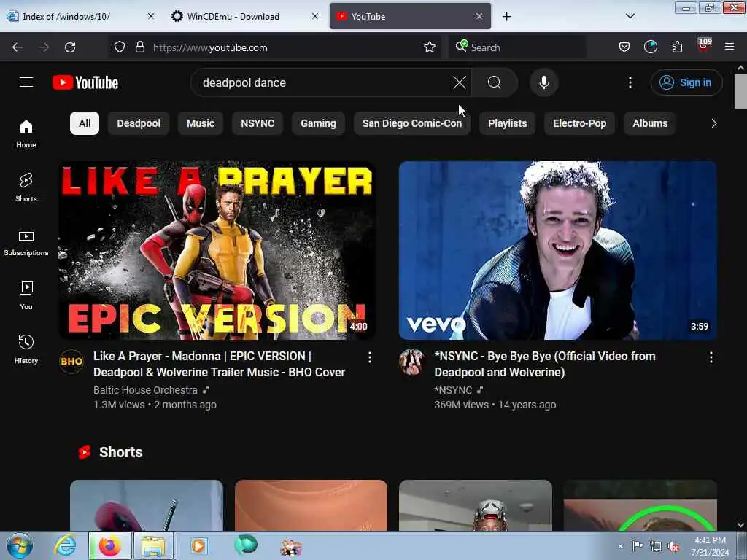
Task: Click the site padlock icon
Action: pos(139,47)
